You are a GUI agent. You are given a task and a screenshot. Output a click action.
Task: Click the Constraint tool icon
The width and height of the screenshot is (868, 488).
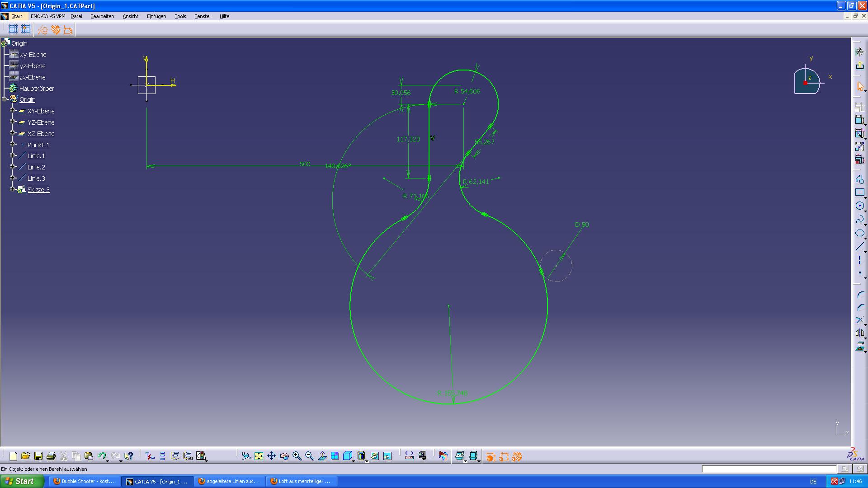(859, 120)
